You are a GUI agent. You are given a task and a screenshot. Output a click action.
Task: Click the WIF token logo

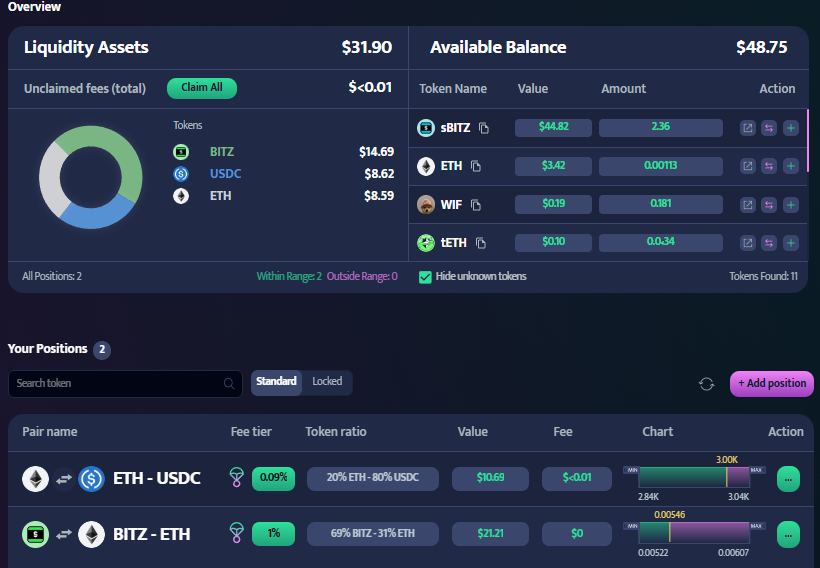(426, 205)
